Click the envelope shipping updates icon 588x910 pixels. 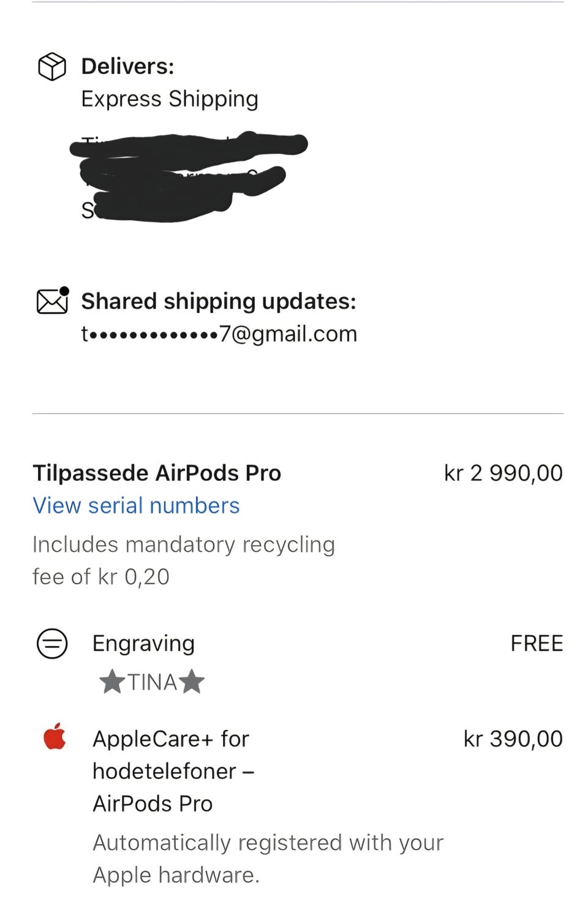(x=53, y=300)
